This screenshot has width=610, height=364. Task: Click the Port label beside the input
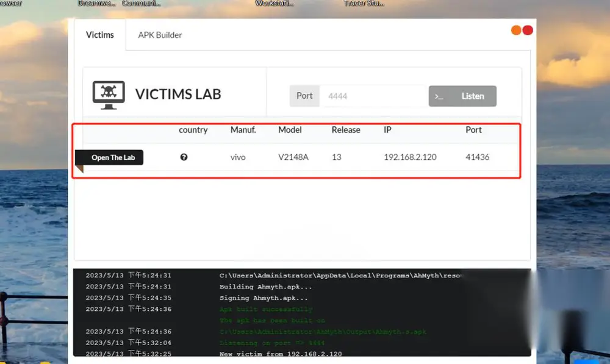coord(304,96)
